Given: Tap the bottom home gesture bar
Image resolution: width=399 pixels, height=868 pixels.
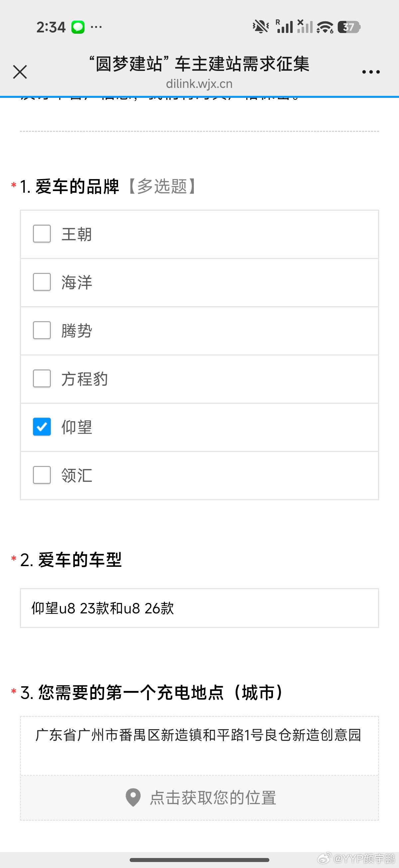Looking at the screenshot, I should pos(199,860).
